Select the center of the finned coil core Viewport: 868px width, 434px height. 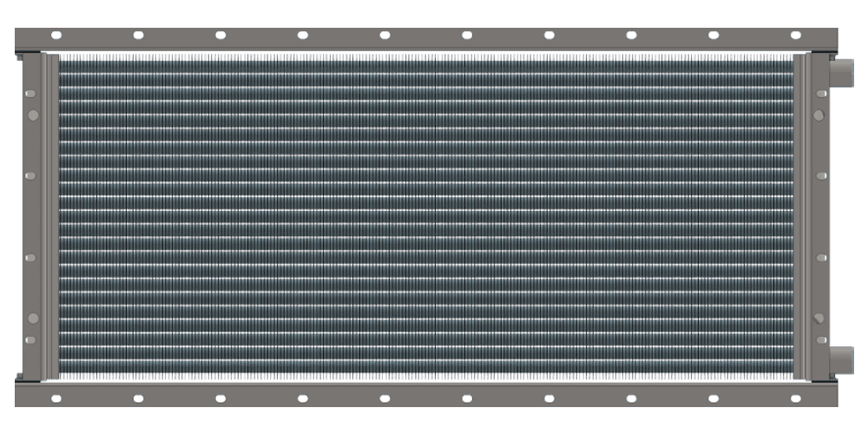pos(426,216)
